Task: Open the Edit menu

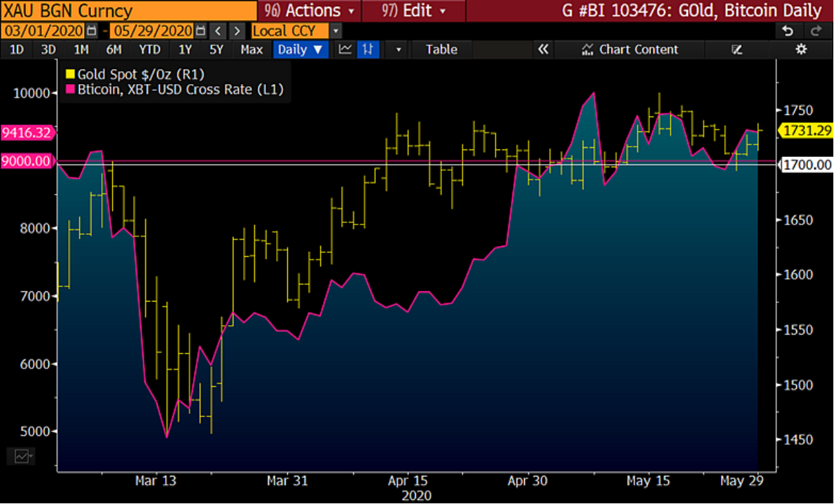Action: (x=413, y=10)
